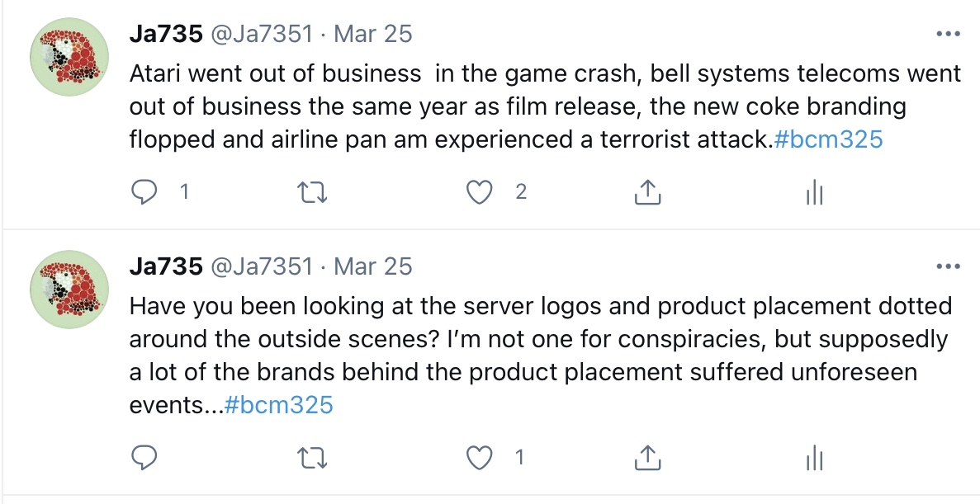Retweet the Atari game crash tweet

[313, 193]
